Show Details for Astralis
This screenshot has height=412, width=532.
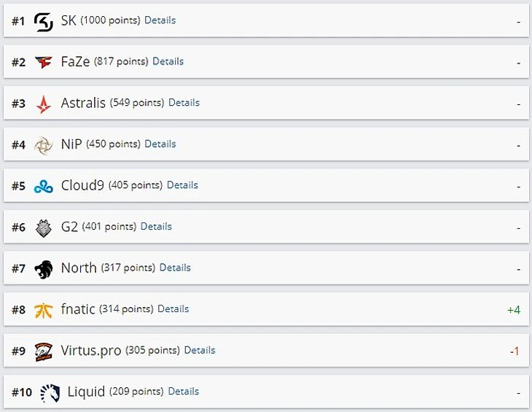tap(184, 103)
